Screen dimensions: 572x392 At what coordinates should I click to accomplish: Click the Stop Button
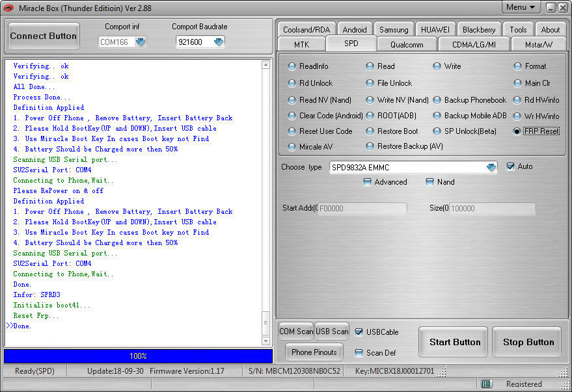click(x=526, y=342)
